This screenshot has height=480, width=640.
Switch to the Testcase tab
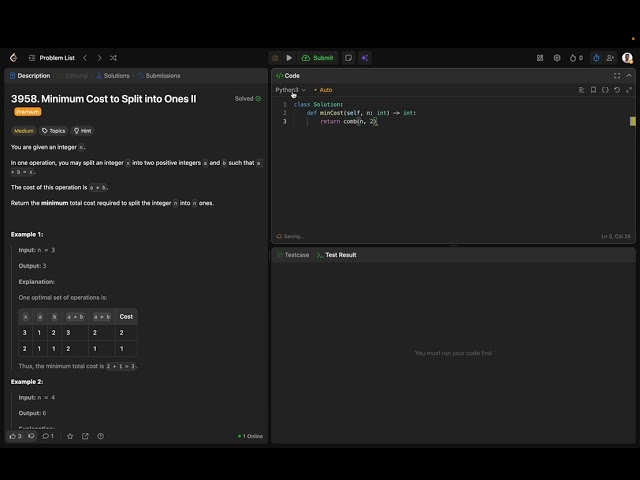(293, 255)
